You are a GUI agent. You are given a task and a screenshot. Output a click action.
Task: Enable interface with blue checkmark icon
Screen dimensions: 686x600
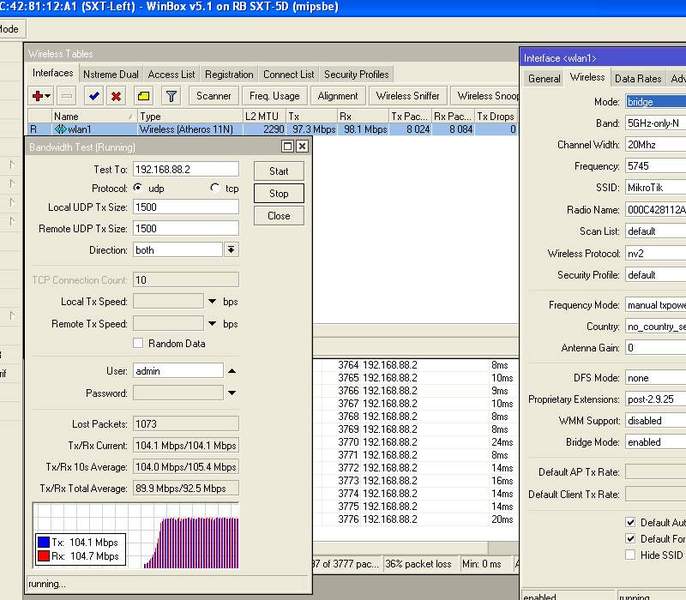pos(94,96)
